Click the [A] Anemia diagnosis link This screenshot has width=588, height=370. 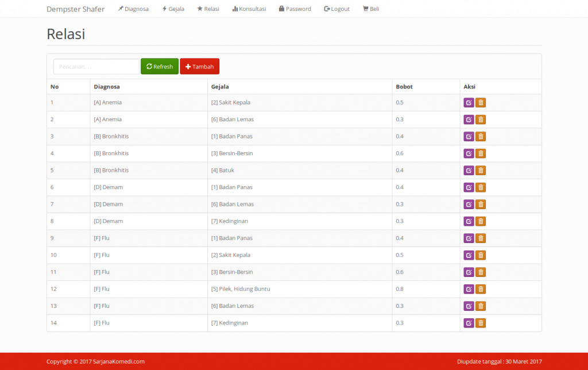tap(107, 102)
